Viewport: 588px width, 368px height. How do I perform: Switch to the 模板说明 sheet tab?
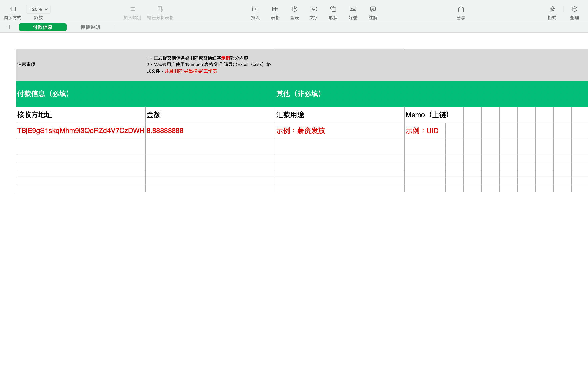point(90,27)
